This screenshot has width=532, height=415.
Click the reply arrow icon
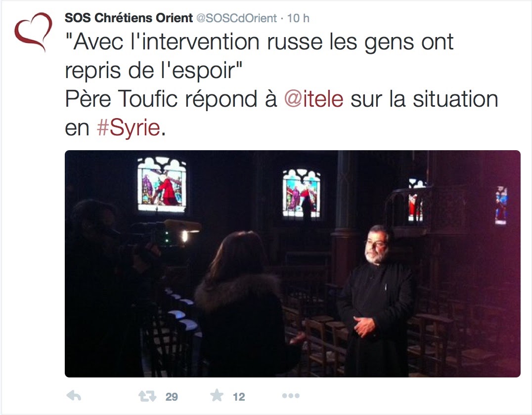pos(74,396)
